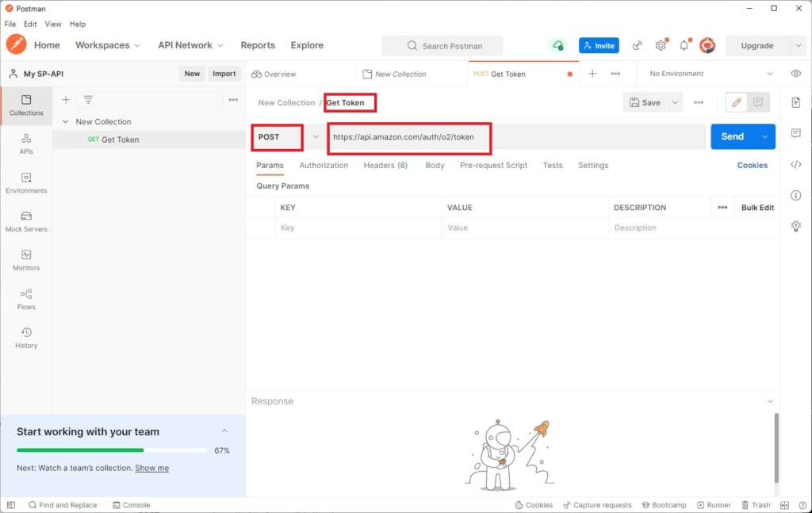Screen dimensions: 812x513
Task: Open the APIs sidebar panel
Action: [26, 144]
